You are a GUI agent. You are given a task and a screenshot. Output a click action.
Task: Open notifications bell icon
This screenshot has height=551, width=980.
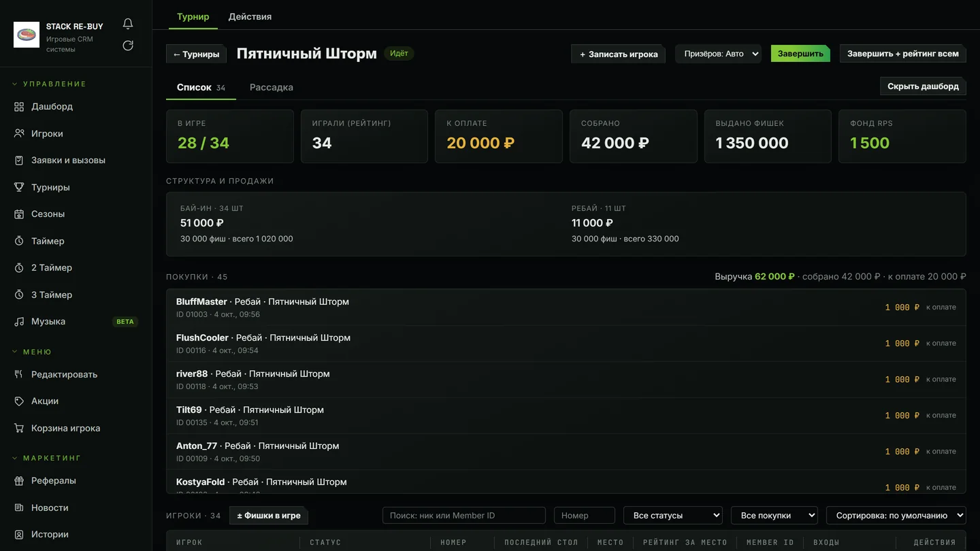(128, 24)
